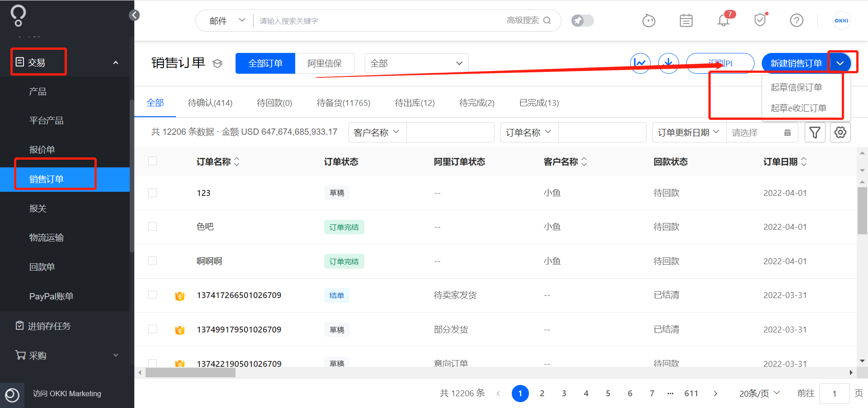The width and height of the screenshot is (868, 408).
Task: Open the filter funnel icon
Action: tap(815, 133)
